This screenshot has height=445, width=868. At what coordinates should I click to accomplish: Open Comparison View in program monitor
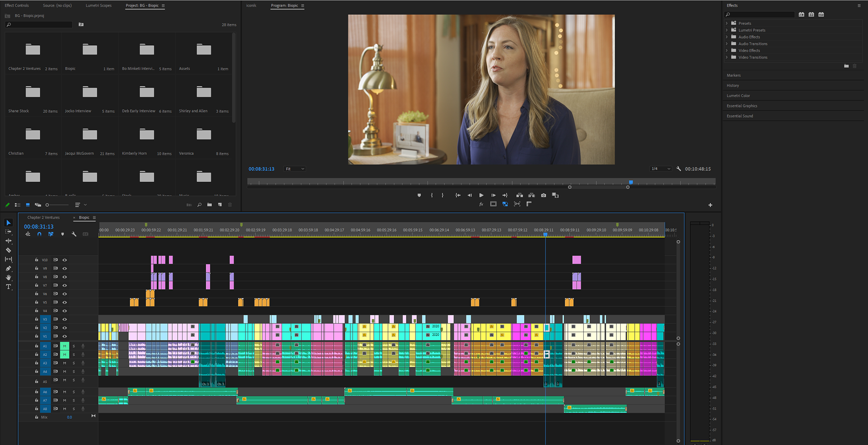(555, 195)
